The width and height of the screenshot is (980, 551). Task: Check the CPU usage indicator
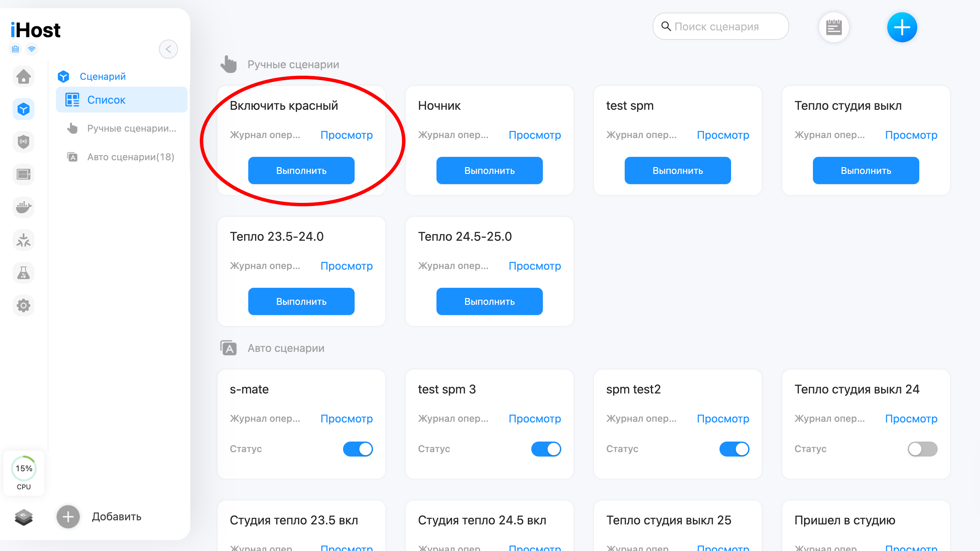[x=24, y=473]
